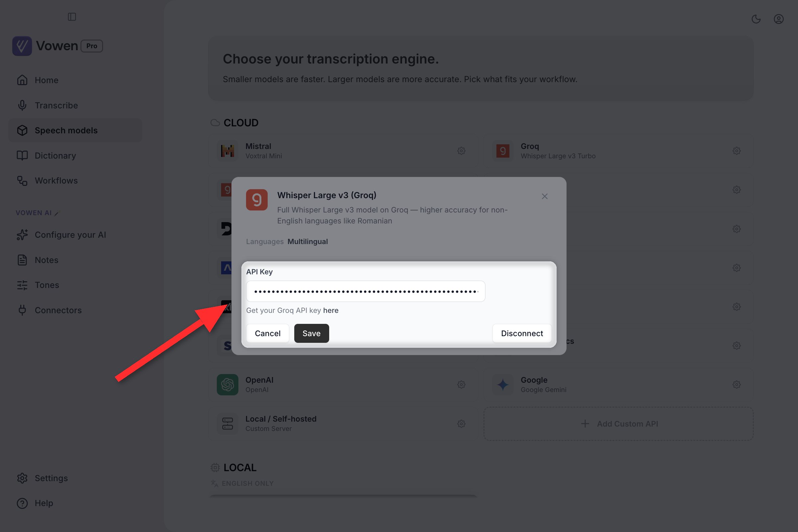
Task: Open the Connectors page
Action: [75, 310]
